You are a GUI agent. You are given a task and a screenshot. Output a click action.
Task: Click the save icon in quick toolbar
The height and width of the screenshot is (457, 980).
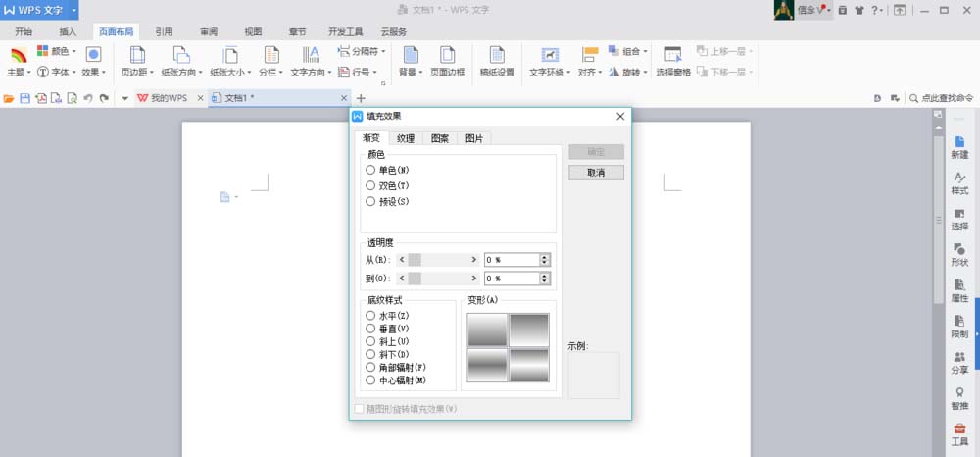click(x=25, y=98)
